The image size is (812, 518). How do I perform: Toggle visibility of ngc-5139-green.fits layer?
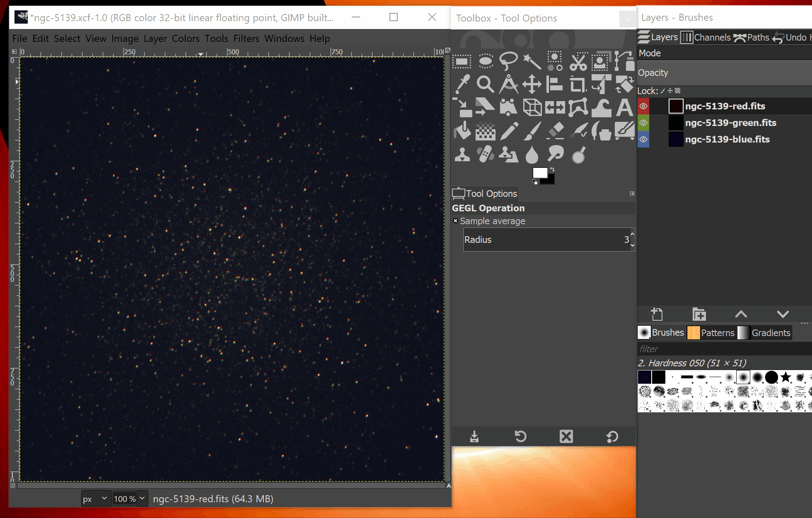[x=643, y=123]
